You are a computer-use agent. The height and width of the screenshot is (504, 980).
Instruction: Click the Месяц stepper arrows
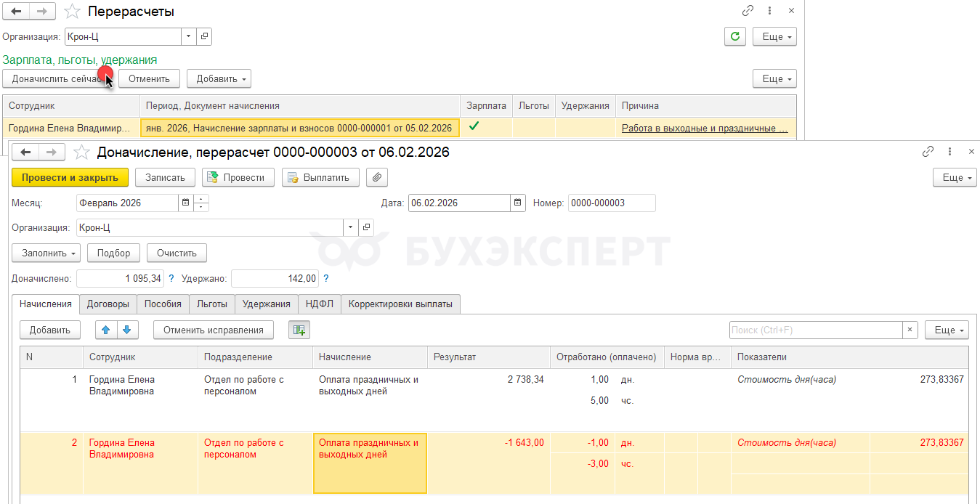[201, 203]
